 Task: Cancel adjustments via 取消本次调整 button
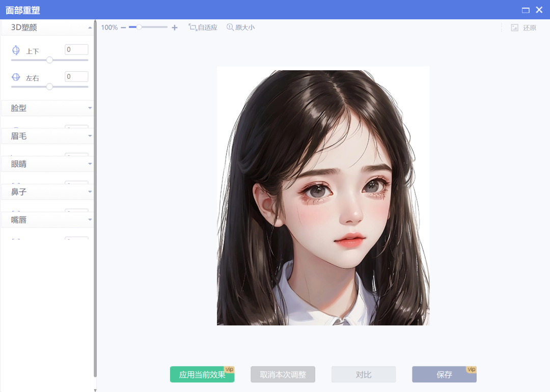(283, 374)
